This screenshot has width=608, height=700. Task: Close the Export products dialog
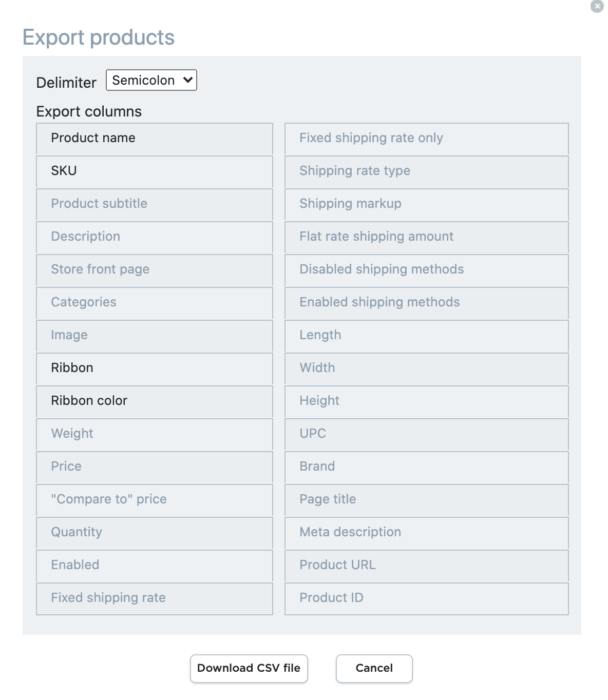coord(597,6)
